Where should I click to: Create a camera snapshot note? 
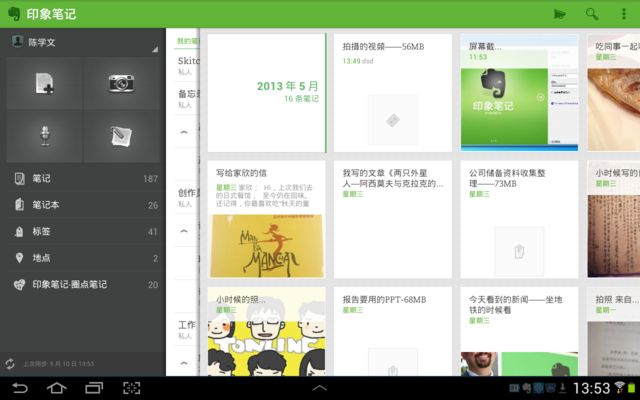tap(122, 84)
